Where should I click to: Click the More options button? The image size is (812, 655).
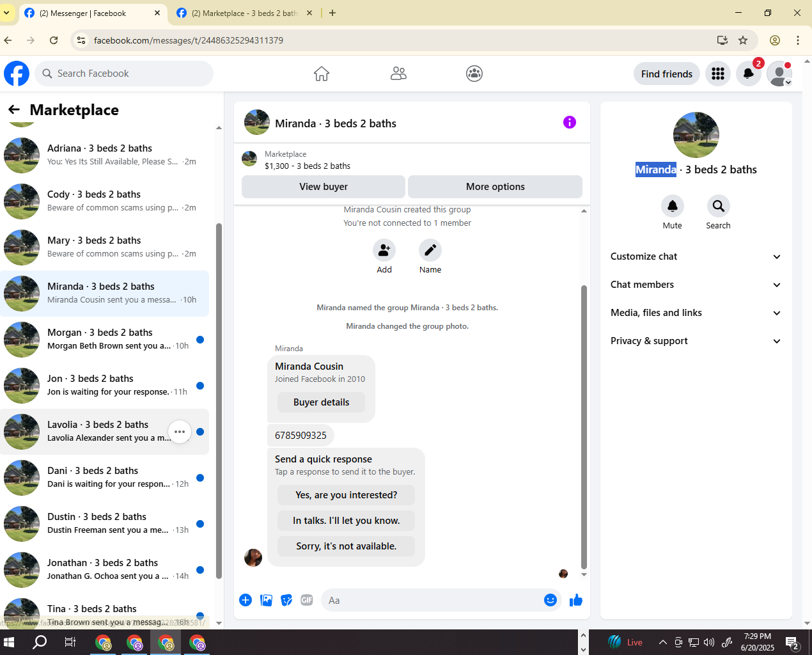pos(496,187)
